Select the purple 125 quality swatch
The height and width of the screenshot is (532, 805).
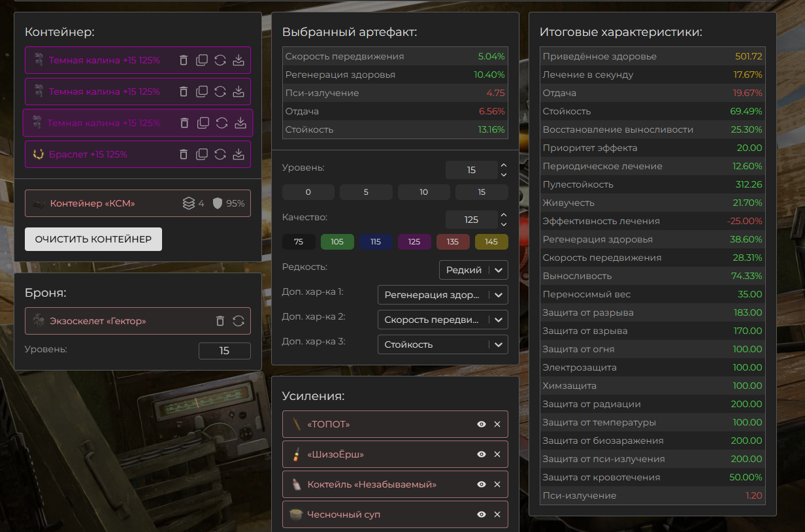click(414, 242)
